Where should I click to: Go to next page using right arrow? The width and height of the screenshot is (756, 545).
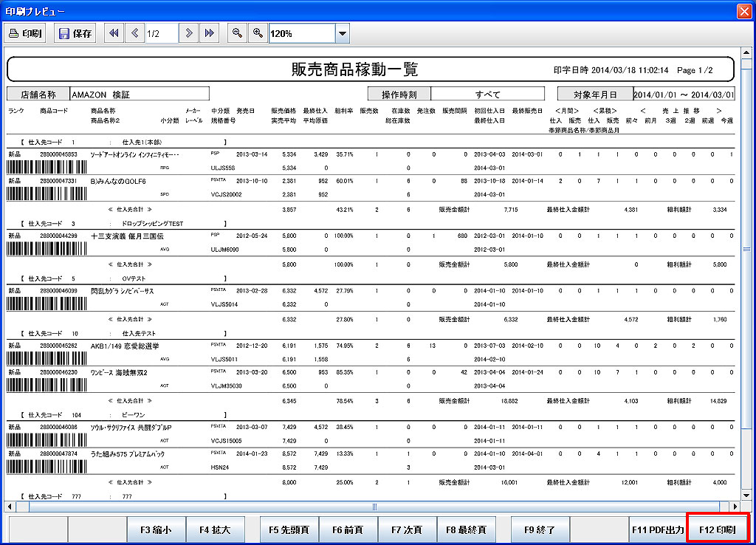(189, 33)
